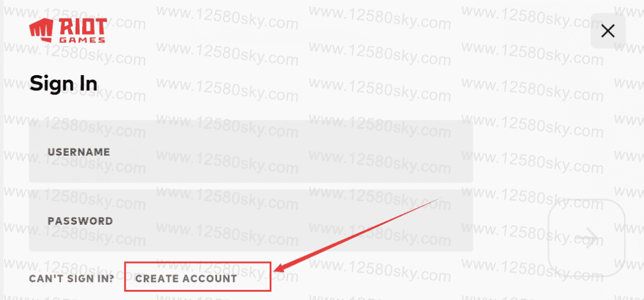The width and height of the screenshot is (644, 300).
Task: Click the red arrow annotation tip
Action: click(x=276, y=270)
